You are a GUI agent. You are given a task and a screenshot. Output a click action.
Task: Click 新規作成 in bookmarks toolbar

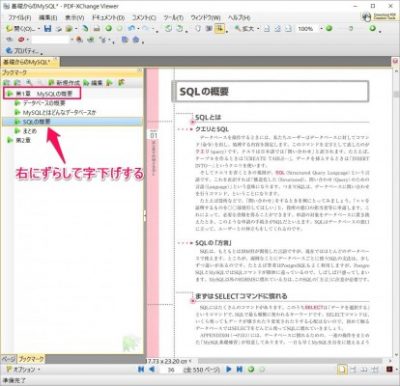point(64,83)
